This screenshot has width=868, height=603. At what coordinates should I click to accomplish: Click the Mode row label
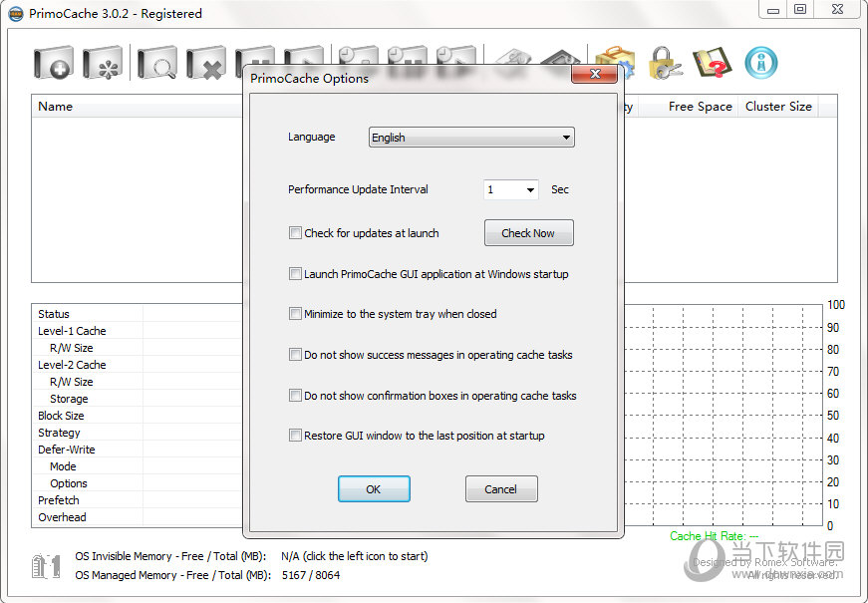pos(63,466)
